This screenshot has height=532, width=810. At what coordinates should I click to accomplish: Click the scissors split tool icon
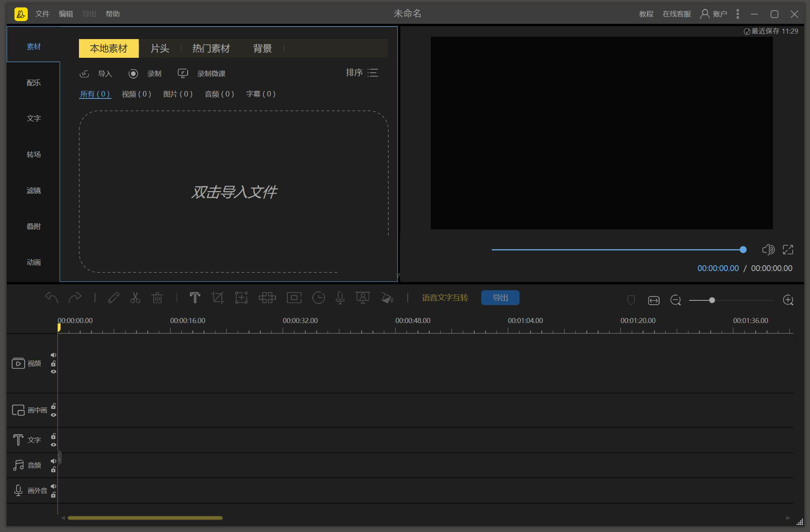(x=135, y=298)
